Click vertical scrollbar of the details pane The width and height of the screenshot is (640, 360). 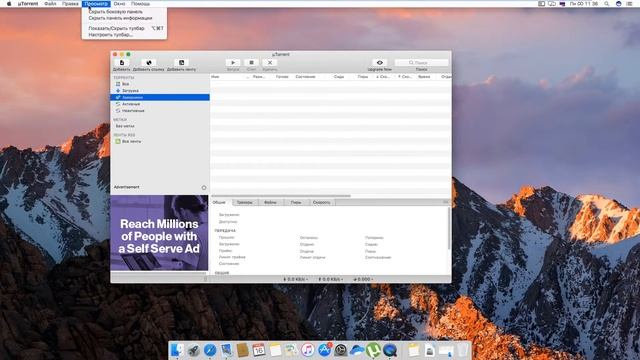pyautogui.click(x=449, y=229)
